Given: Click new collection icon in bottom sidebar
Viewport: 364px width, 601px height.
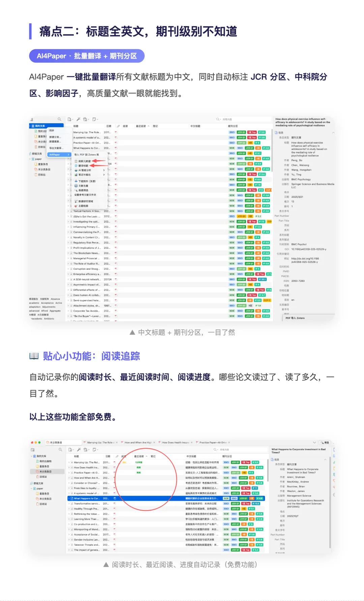Looking at the screenshot, I should pyautogui.click(x=33, y=449).
